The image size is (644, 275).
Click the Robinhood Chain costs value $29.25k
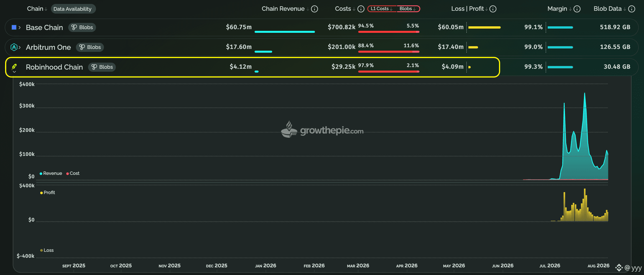344,67
